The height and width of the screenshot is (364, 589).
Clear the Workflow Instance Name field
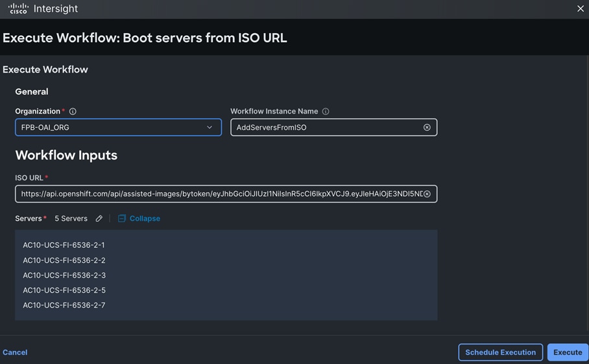click(x=427, y=127)
